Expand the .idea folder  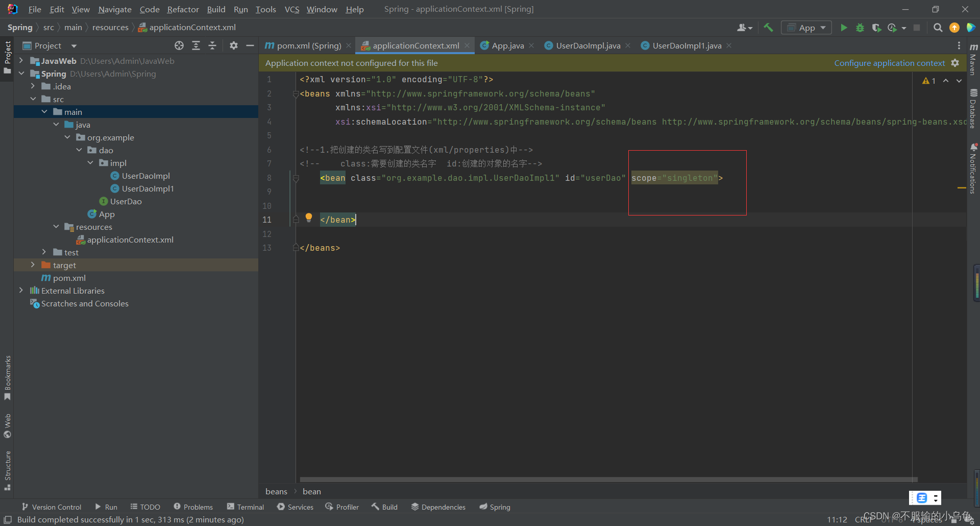tap(33, 86)
